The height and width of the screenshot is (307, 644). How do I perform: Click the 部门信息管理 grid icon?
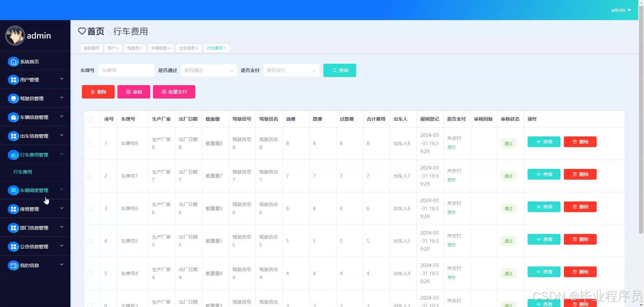point(13,228)
